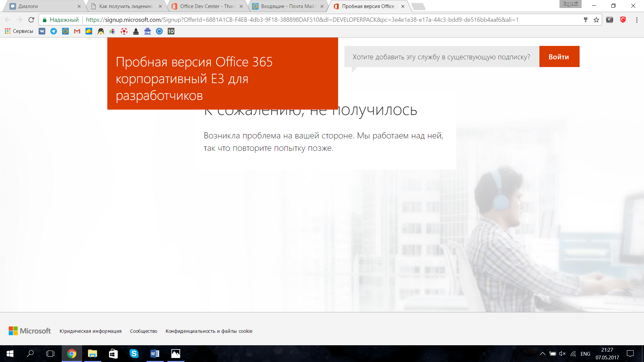Open the black star extension icon
This screenshot has height=362, width=644.
click(610, 20)
